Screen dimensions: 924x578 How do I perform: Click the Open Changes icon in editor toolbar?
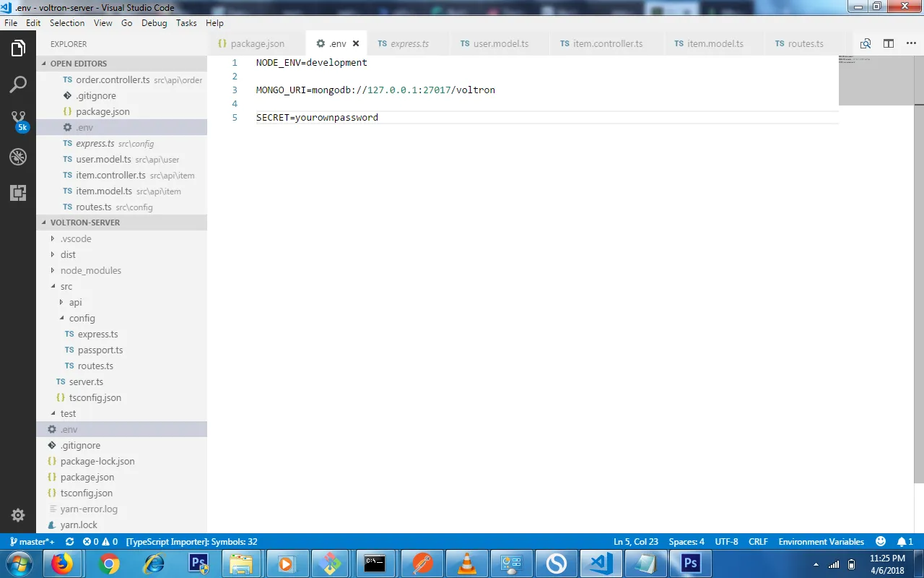(x=866, y=43)
